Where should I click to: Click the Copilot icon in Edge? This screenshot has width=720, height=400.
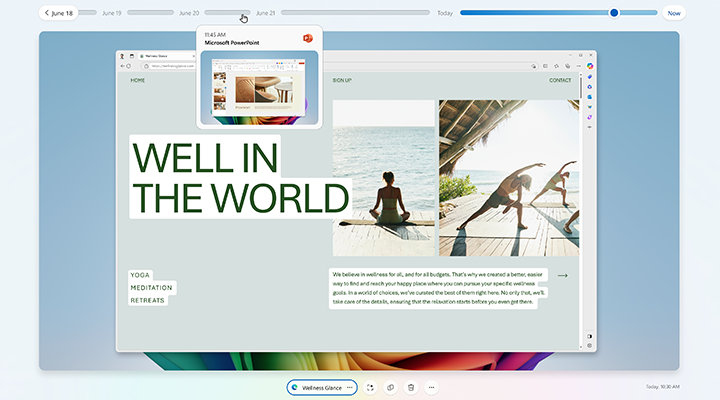coord(590,66)
